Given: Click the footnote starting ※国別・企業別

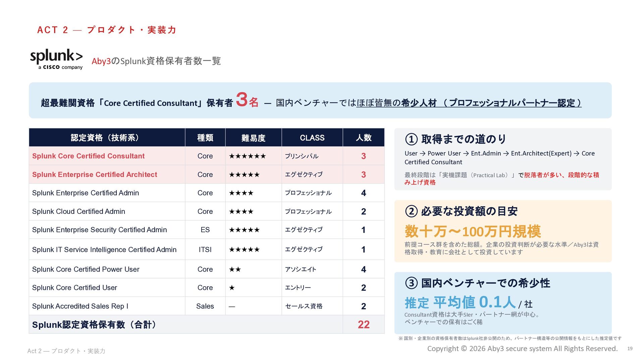Looking at the screenshot, I should [510, 339].
